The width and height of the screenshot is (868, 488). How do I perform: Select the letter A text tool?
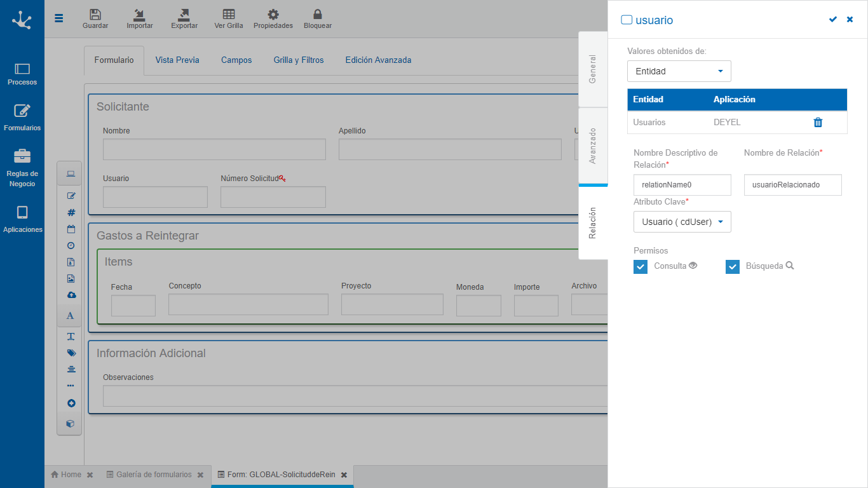click(71, 316)
